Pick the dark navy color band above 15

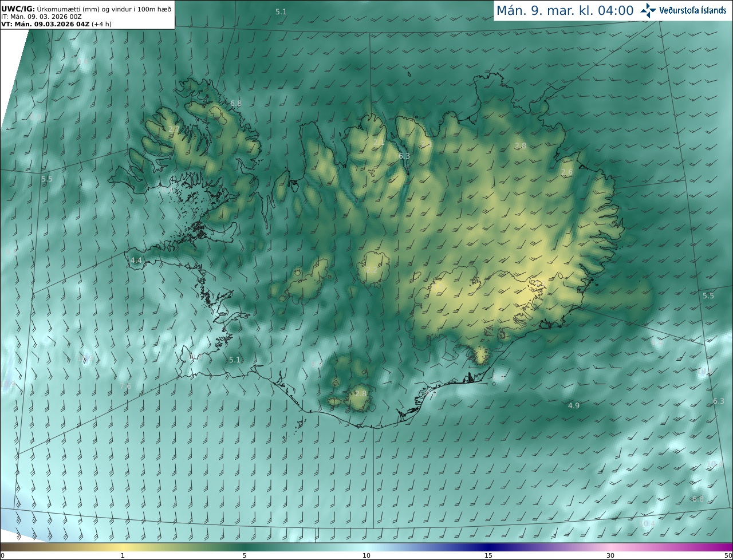[x=488, y=547]
